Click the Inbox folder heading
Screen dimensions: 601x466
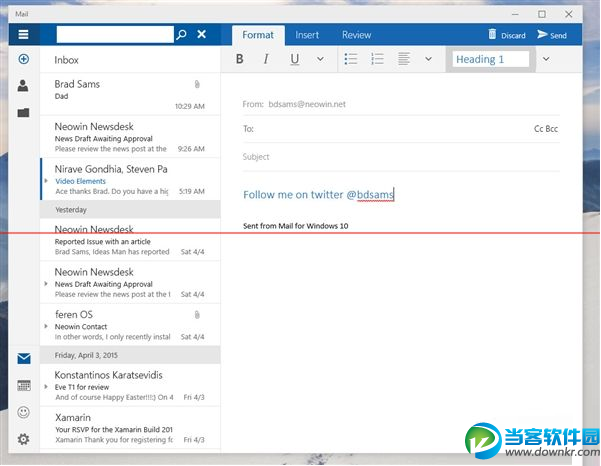(66, 60)
